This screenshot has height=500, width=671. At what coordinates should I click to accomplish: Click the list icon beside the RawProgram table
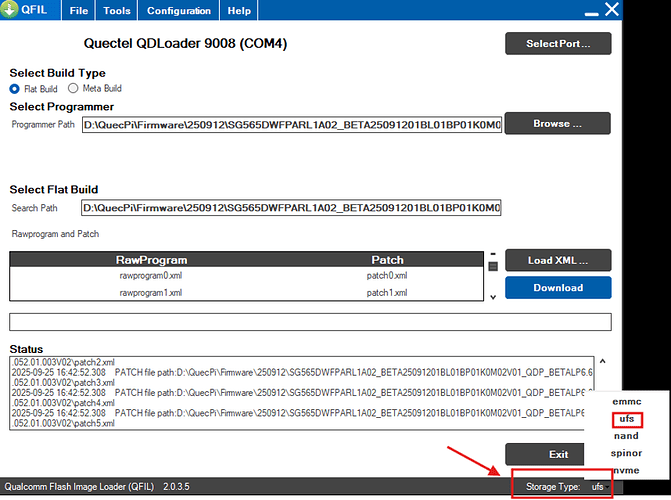(x=493, y=266)
